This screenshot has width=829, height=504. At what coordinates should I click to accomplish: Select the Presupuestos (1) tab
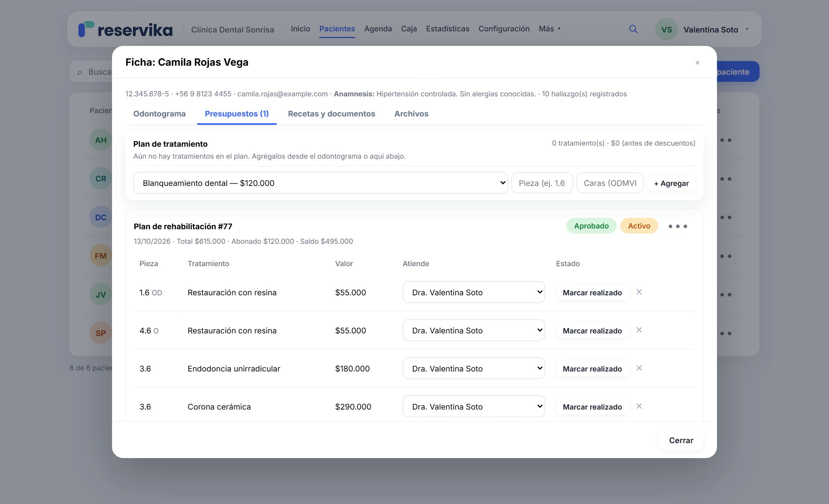pyautogui.click(x=237, y=114)
